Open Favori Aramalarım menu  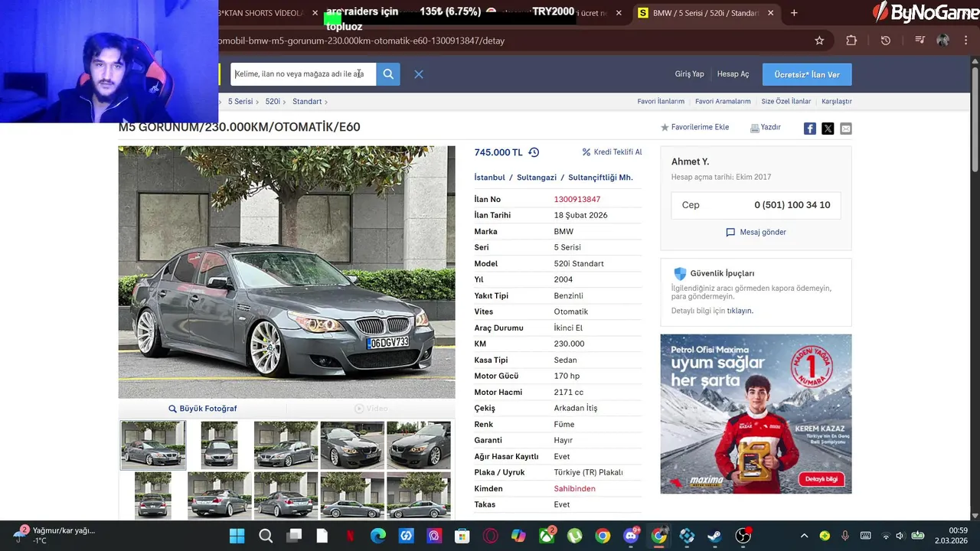[723, 101]
